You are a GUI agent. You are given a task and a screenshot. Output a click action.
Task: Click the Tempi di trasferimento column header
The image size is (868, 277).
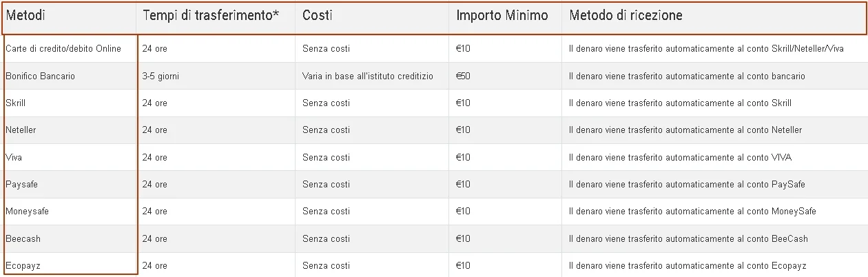click(210, 15)
